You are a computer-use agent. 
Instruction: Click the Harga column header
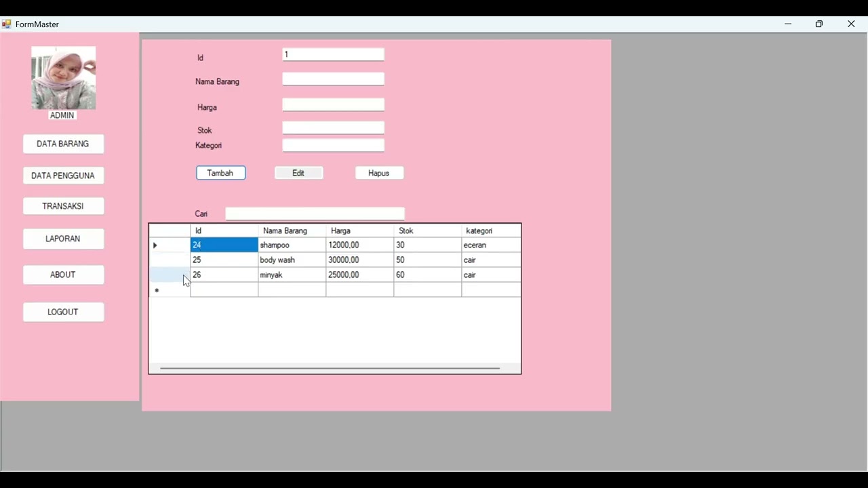point(360,231)
